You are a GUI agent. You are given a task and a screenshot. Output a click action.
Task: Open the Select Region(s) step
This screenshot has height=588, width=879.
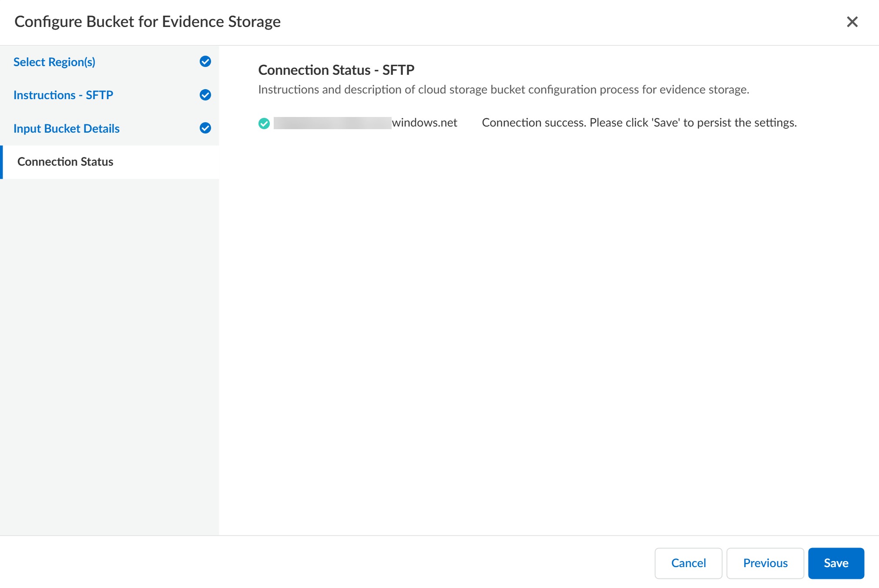tap(54, 62)
